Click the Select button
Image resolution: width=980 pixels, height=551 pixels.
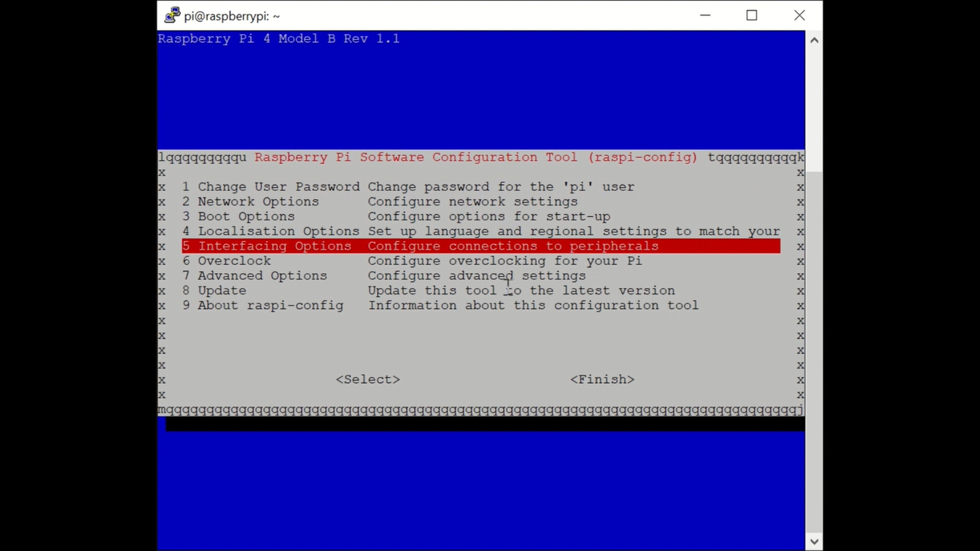(368, 379)
